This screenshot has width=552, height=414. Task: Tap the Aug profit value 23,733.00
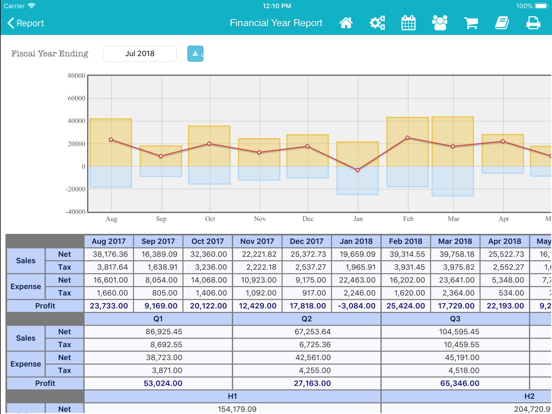coord(109,306)
